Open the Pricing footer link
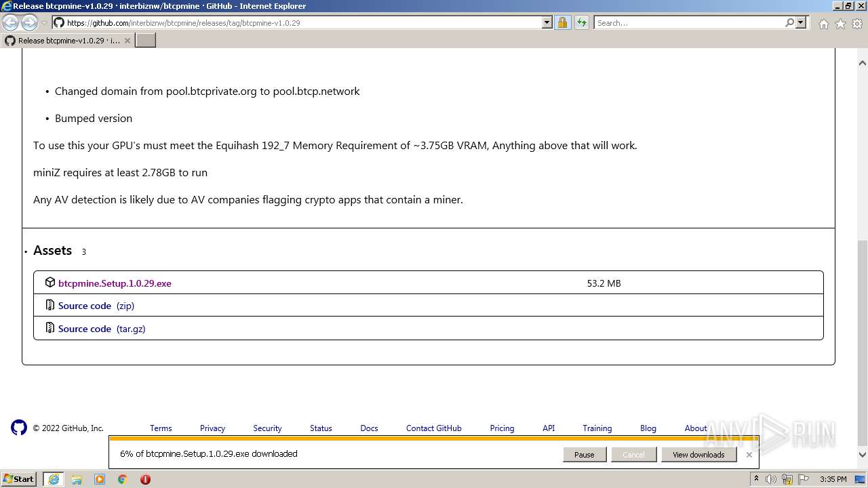Screen dimensions: 868x488 [502, 428]
